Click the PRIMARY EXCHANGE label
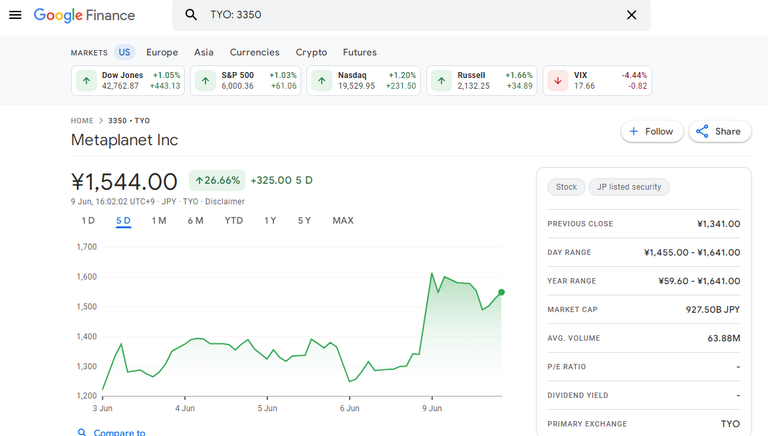The image size is (768, 436). tap(587, 424)
